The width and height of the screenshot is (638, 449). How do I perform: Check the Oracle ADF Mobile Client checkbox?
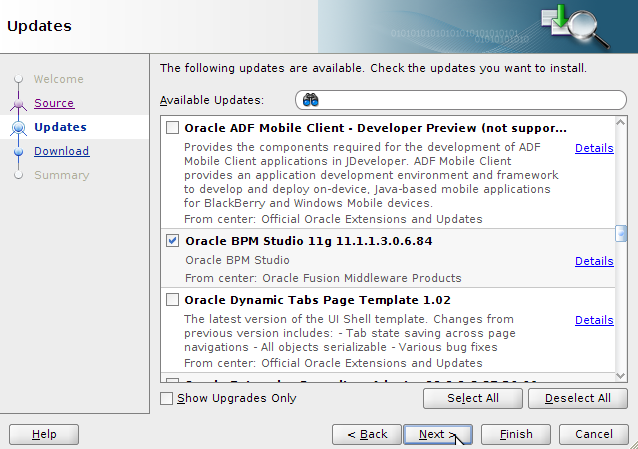(173, 128)
